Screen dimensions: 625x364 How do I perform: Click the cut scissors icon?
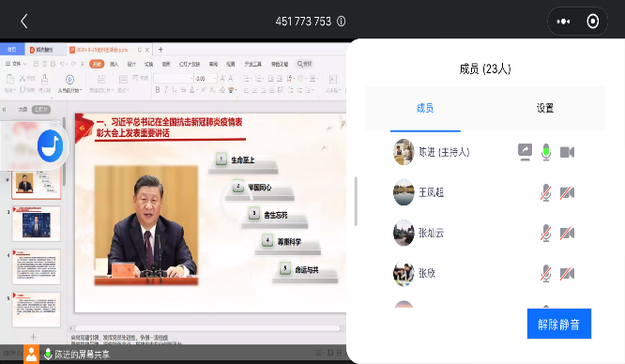pyautogui.click(x=23, y=78)
